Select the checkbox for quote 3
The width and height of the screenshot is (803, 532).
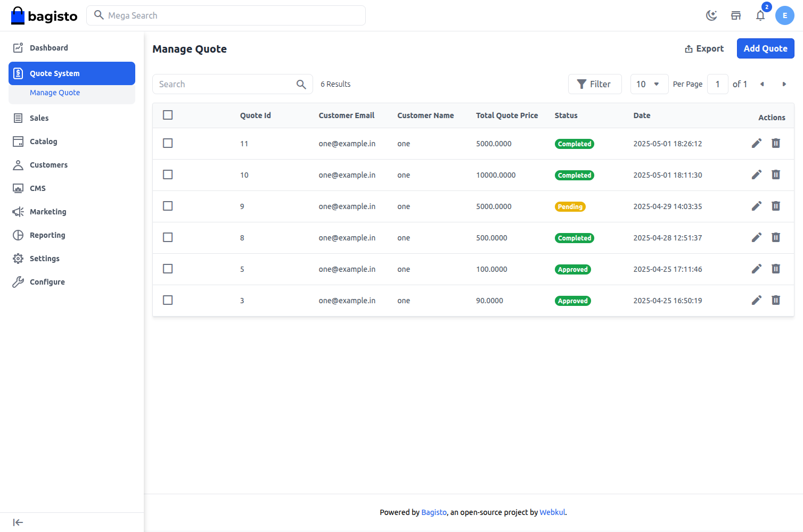pos(168,300)
